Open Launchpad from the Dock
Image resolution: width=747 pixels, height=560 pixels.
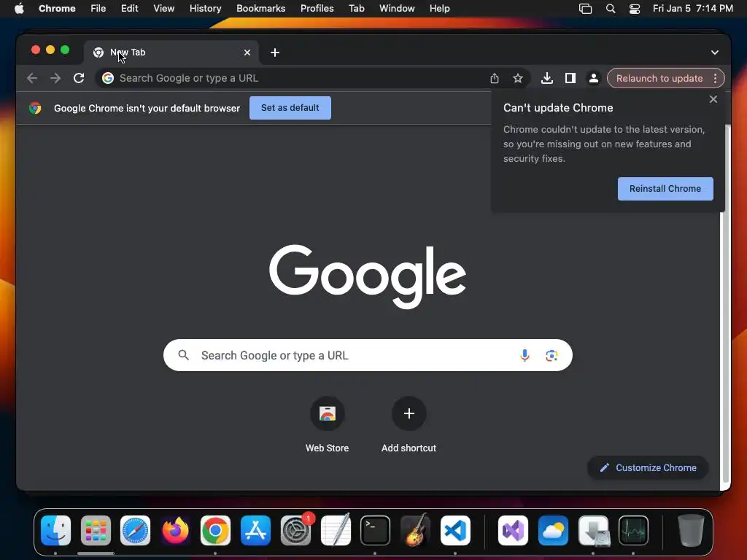pyautogui.click(x=96, y=530)
